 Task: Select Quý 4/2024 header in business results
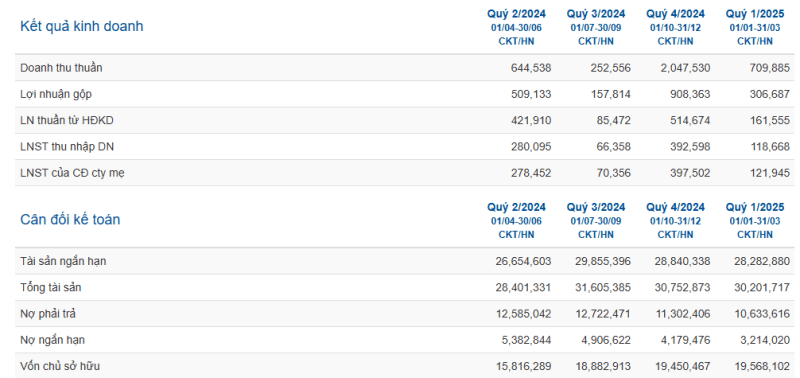pyautogui.click(x=676, y=14)
